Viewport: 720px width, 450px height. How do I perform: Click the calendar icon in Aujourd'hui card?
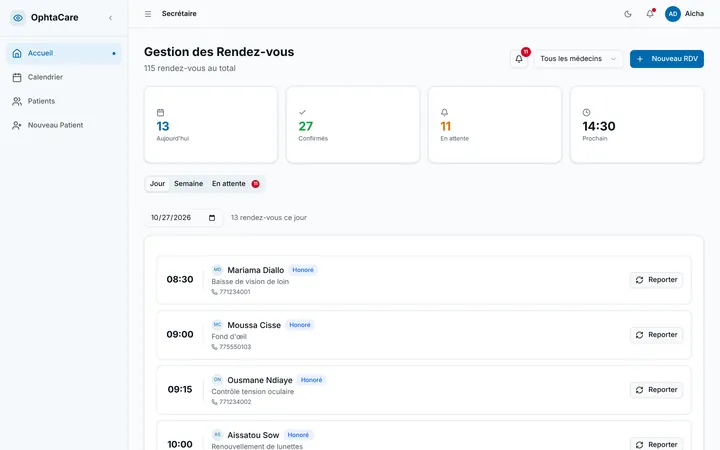160,112
